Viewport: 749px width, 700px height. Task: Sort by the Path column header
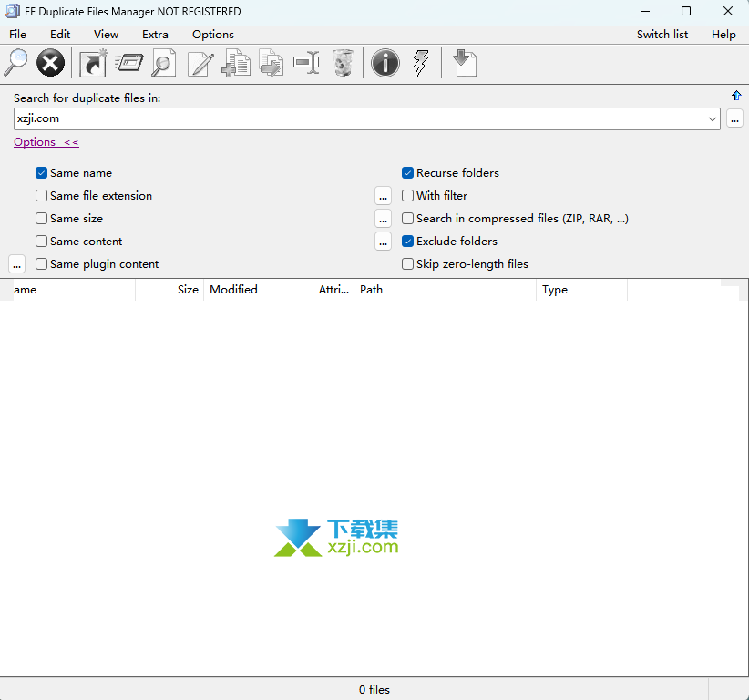click(x=446, y=290)
